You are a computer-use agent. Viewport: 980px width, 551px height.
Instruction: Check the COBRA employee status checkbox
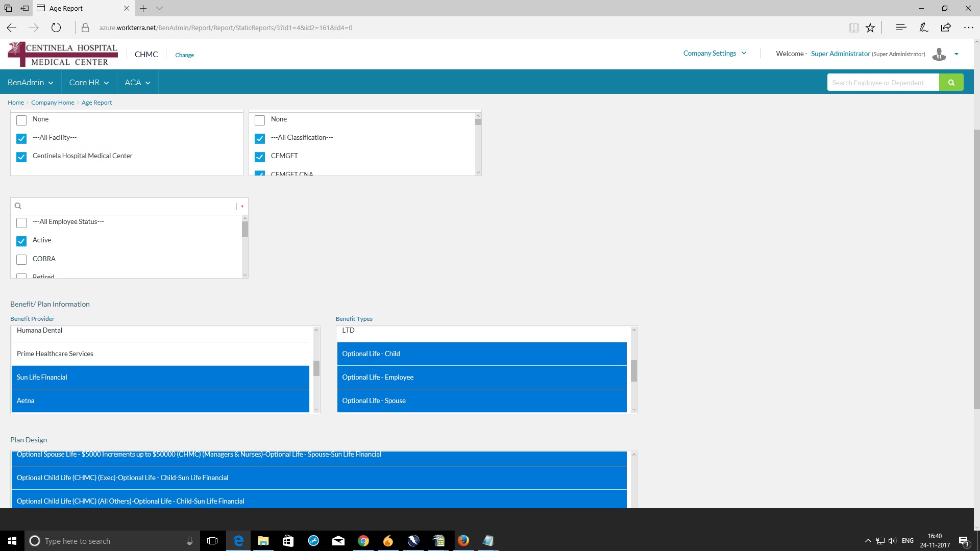coord(21,259)
